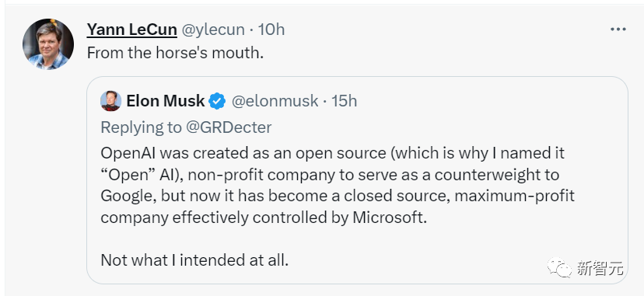The image size is (644, 296).
Task: Open the @ylecun handle link
Action: click(x=213, y=30)
